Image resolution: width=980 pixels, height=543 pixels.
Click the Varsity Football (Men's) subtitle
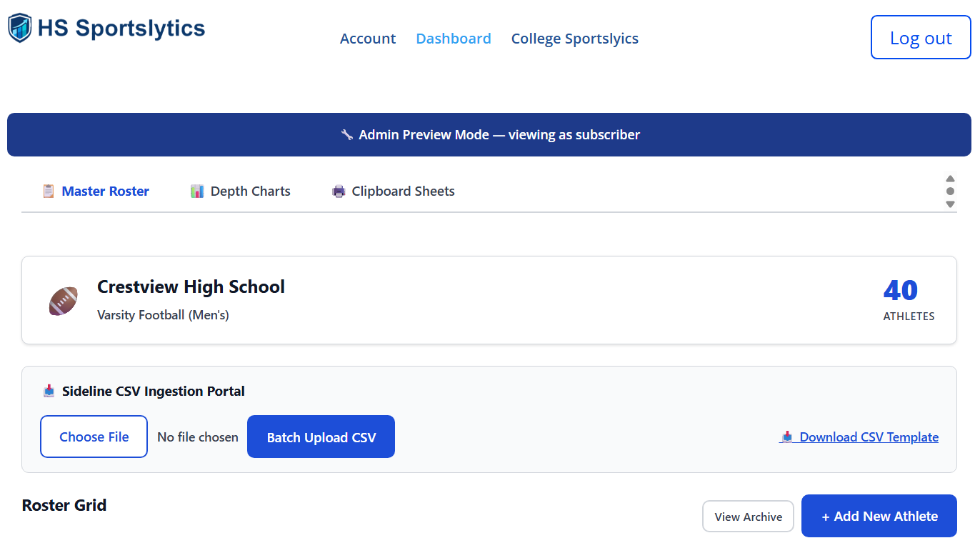click(163, 315)
